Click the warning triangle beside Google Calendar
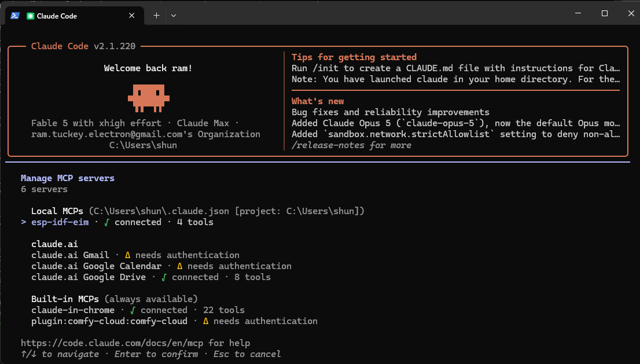The image size is (640, 364). pyautogui.click(x=179, y=266)
